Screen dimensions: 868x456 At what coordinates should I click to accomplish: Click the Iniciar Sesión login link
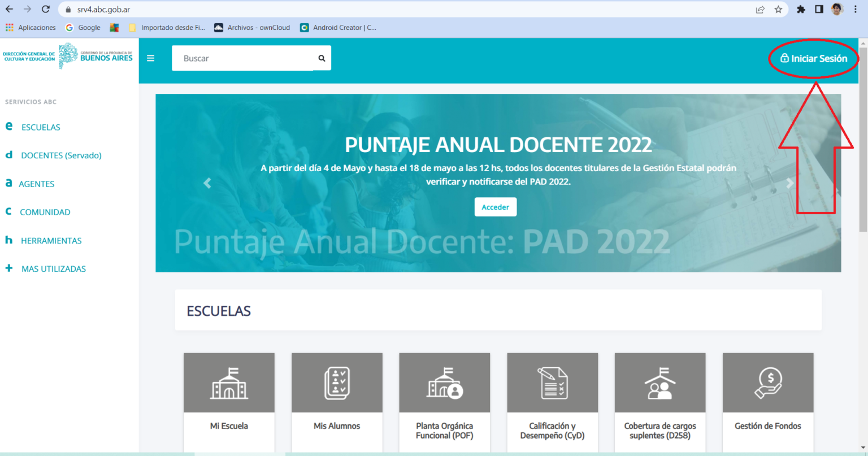(x=814, y=58)
